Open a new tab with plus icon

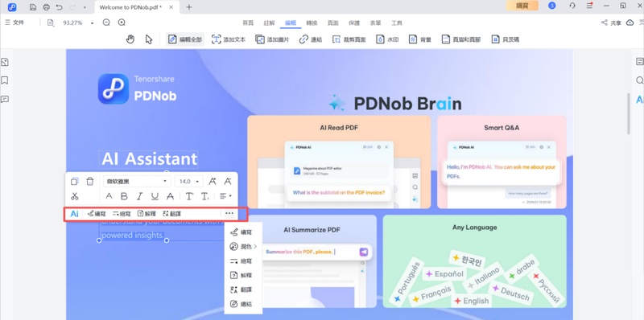tap(189, 7)
